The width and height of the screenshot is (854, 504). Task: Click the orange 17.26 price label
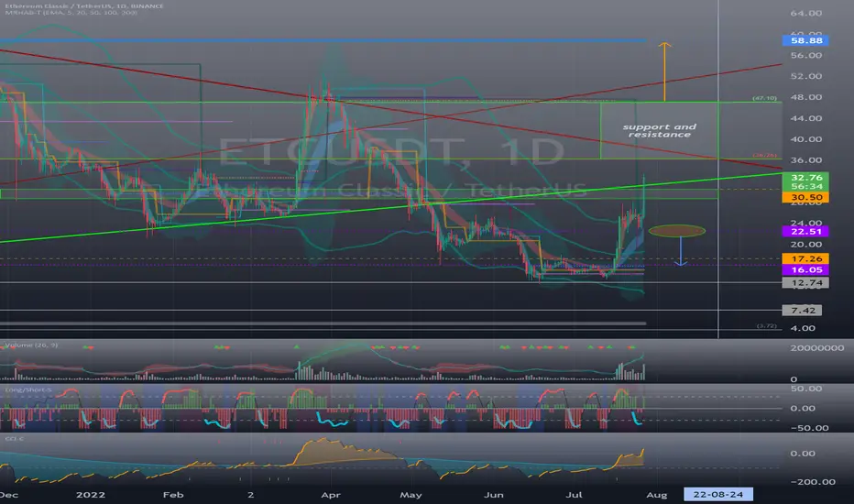click(805, 258)
